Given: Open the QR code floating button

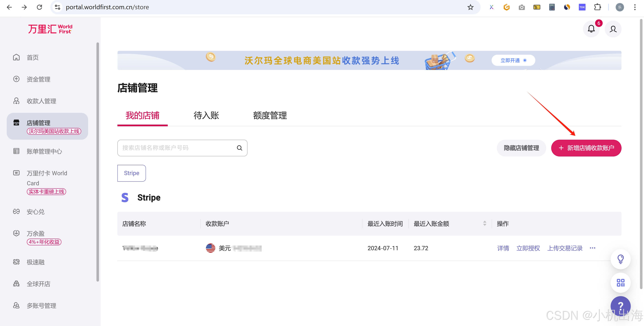Looking at the screenshot, I should [620, 283].
